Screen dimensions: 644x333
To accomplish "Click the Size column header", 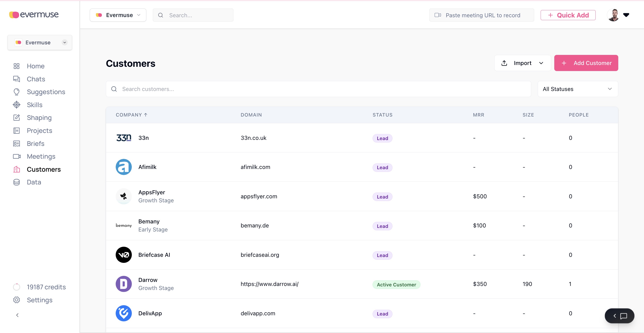I will (528, 115).
